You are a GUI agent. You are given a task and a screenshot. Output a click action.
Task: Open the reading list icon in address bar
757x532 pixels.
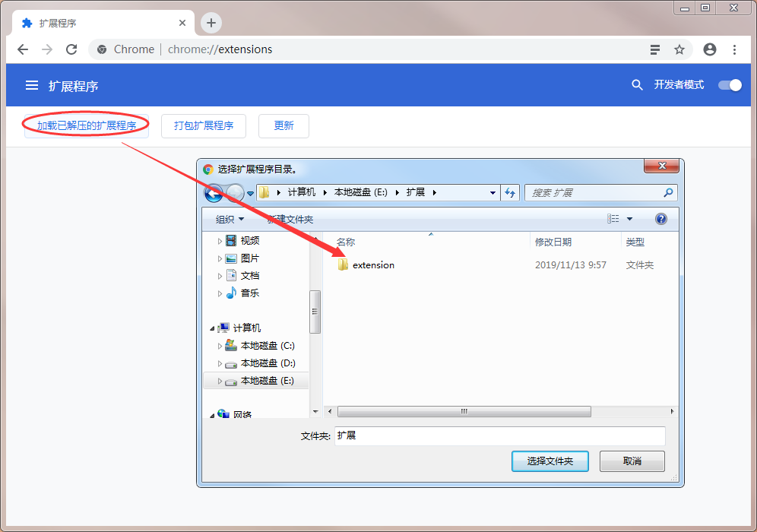click(654, 49)
